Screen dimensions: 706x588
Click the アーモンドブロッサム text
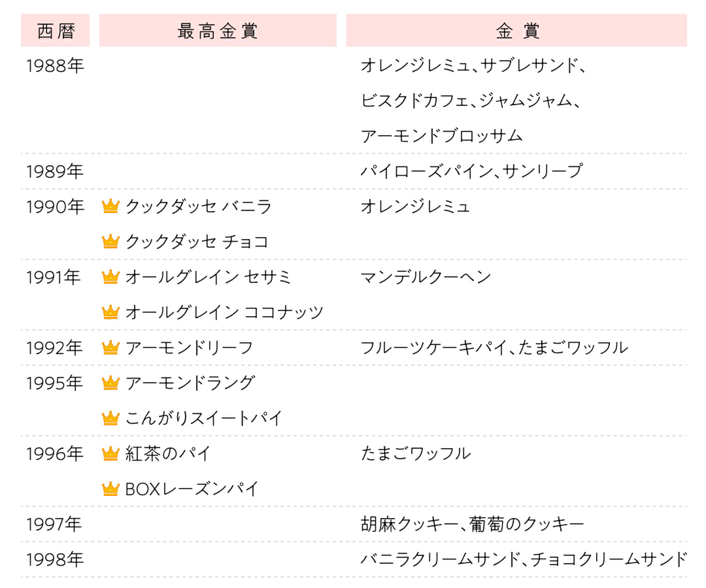442,136
